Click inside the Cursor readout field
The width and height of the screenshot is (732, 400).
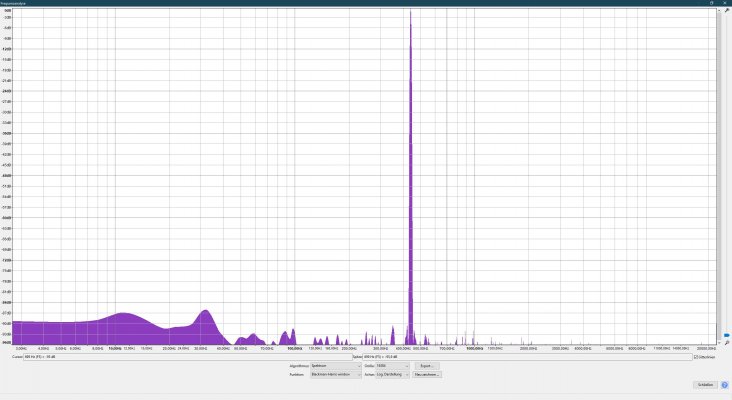(x=188, y=357)
